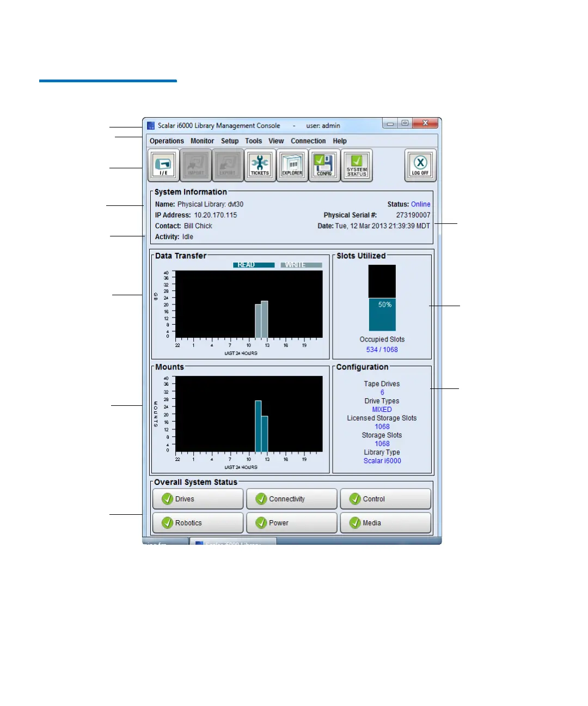The image size is (588, 706).
Task: Maximize the Library Management Console window
Action: (x=405, y=123)
